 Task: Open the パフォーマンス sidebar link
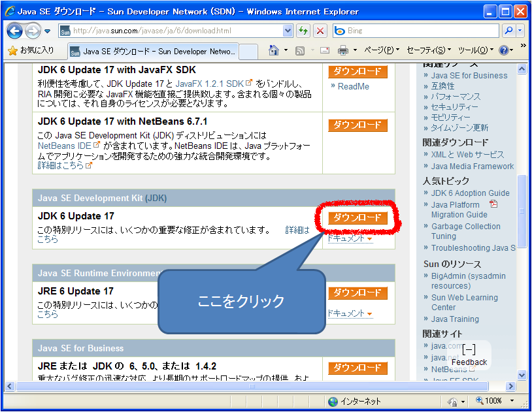point(456,97)
